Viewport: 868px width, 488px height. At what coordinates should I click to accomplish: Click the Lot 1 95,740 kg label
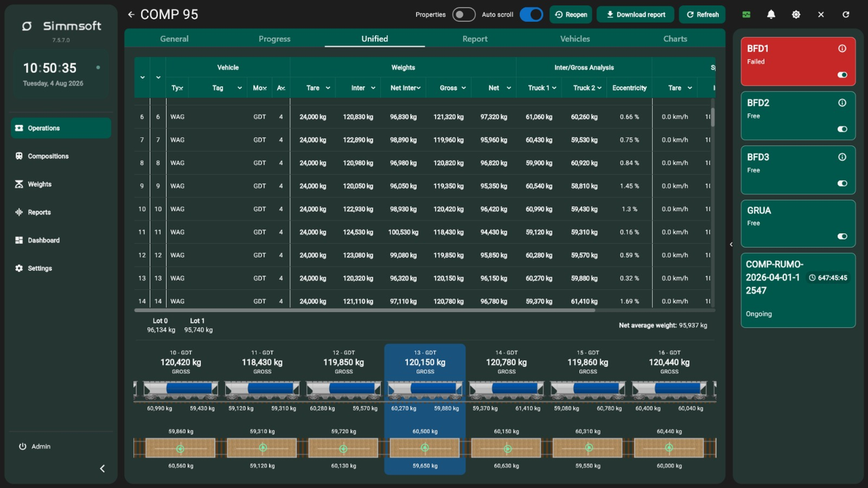[x=198, y=325]
